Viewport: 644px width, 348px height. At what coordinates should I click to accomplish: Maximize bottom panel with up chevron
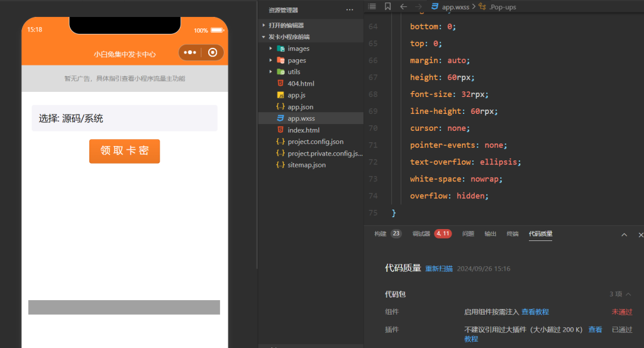click(625, 235)
